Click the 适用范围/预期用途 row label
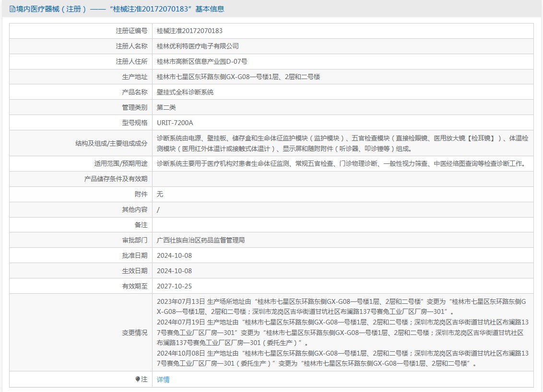The height and width of the screenshot is (392, 543). click(x=121, y=163)
